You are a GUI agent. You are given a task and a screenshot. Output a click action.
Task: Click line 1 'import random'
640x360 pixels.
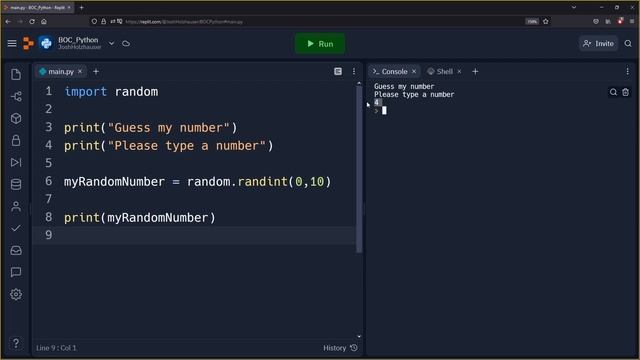(111, 91)
